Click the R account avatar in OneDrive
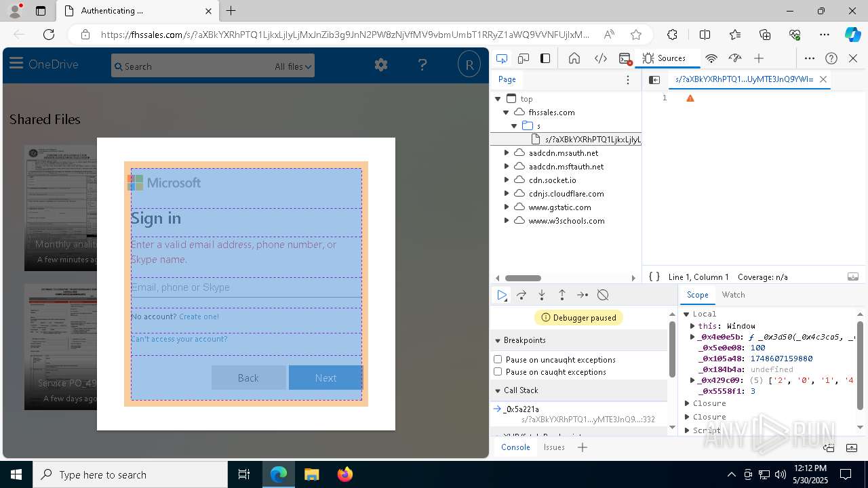This screenshot has width=868, height=488. coord(469,65)
